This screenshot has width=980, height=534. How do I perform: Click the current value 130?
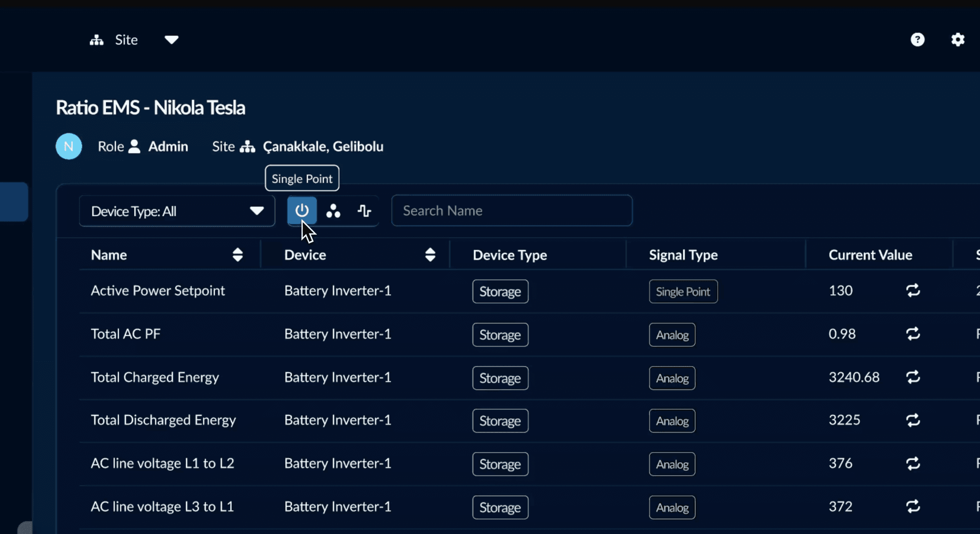[x=841, y=290]
